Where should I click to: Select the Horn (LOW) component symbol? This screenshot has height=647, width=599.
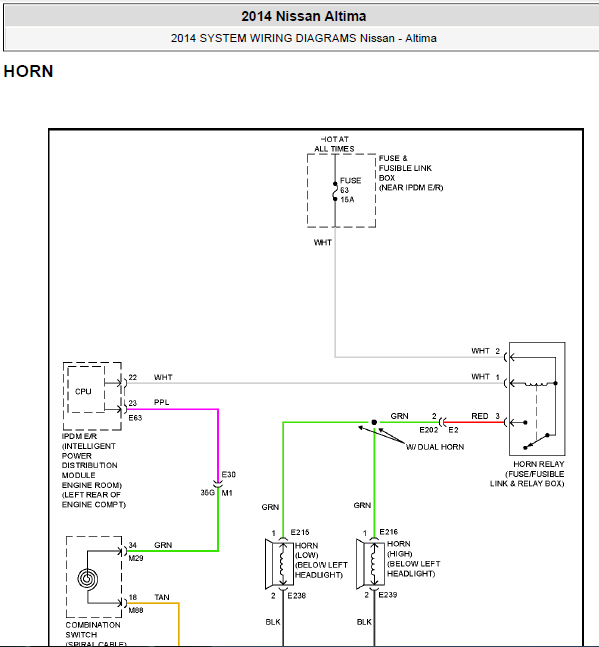(279, 564)
